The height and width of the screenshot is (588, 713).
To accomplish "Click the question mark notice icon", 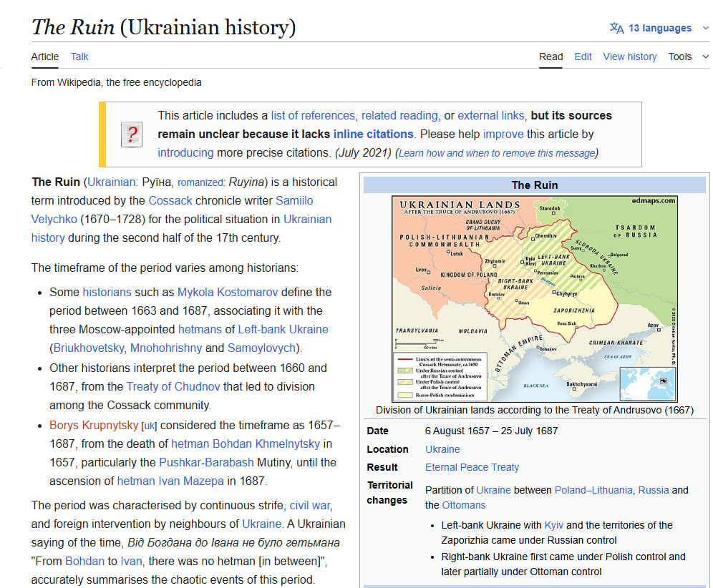I will point(132,134).
